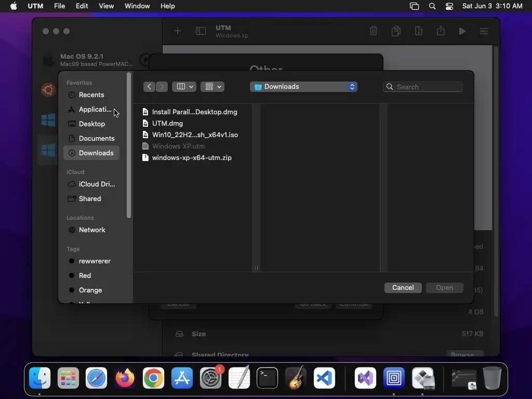Click the file dialog sidebar scrollbar
Image resolution: width=532 pixels, height=399 pixels.
[129, 145]
